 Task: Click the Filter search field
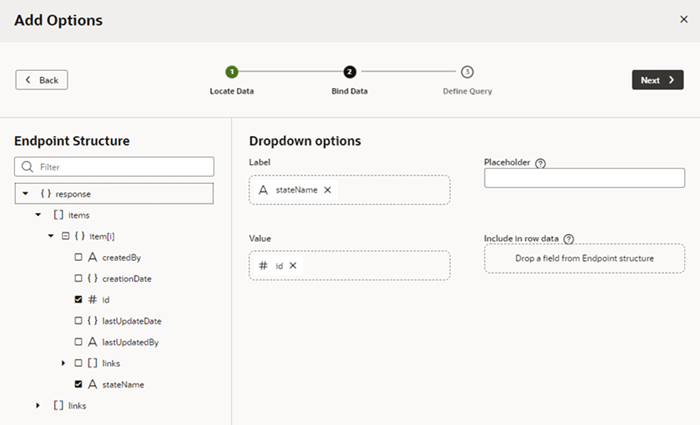tap(114, 167)
